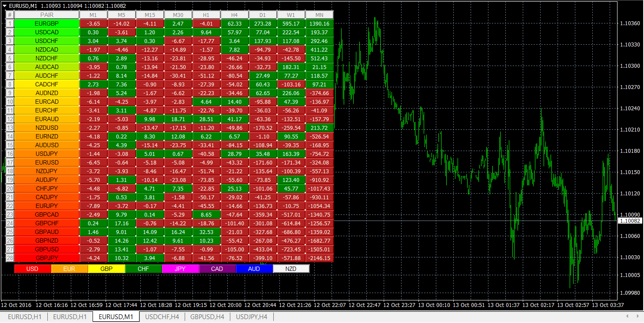Image resolution: width=644 pixels, height=323 pixels.
Task: Open the symbol dropdown next to EURUSD,M1
Action: point(4,6)
